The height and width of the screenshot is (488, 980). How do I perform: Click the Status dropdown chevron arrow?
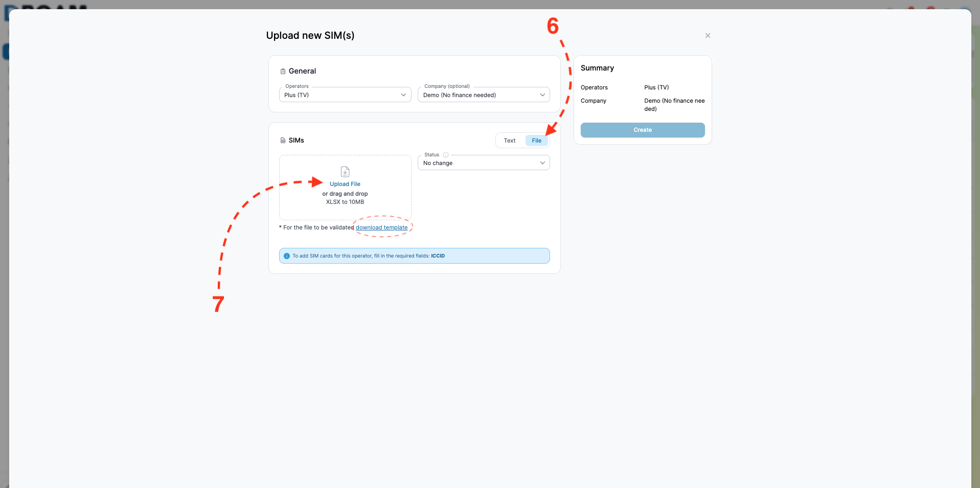coord(542,163)
